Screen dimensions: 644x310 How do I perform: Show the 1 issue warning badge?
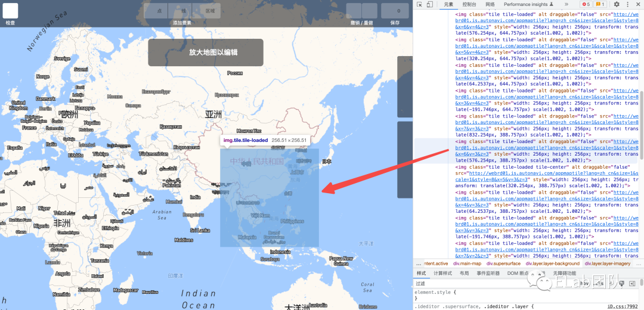click(600, 4)
